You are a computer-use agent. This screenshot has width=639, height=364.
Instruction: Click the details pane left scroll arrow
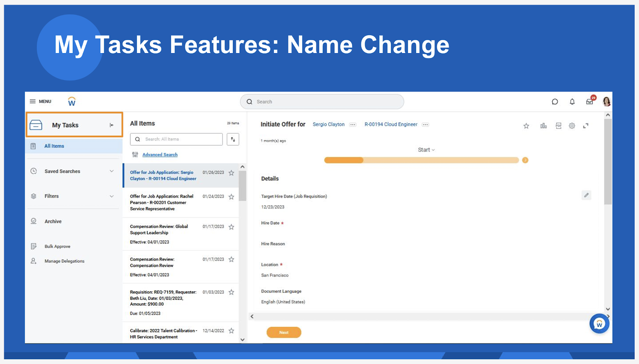(x=252, y=317)
